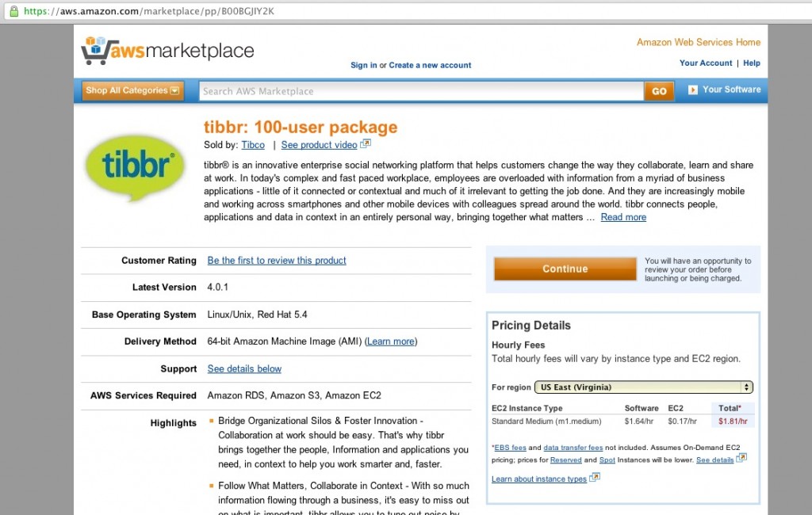Open See details below support link
This screenshot has height=515, width=812.
coord(244,369)
